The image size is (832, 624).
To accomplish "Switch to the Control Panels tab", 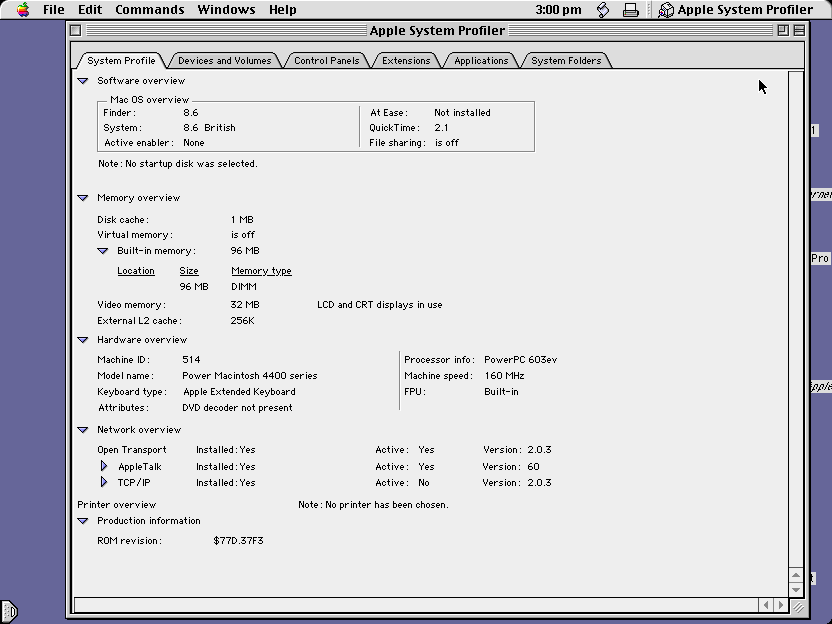I will tap(326, 60).
